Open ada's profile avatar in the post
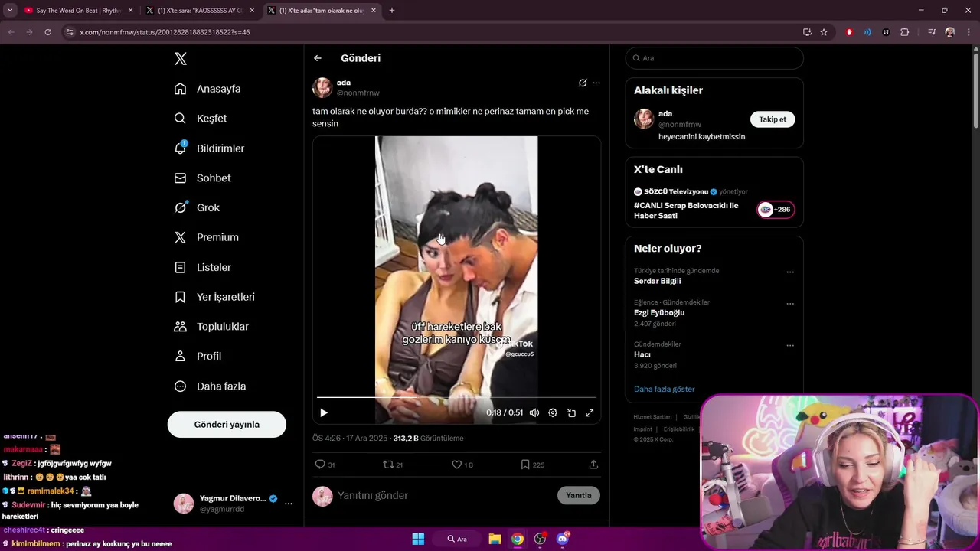This screenshot has height=551, width=980. [x=322, y=87]
